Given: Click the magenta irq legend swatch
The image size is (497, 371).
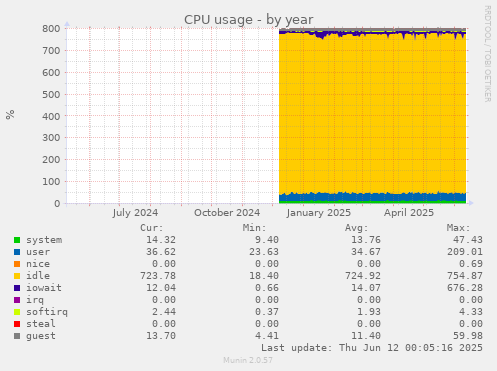Looking at the screenshot, I should pyautogui.click(x=17, y=300).
